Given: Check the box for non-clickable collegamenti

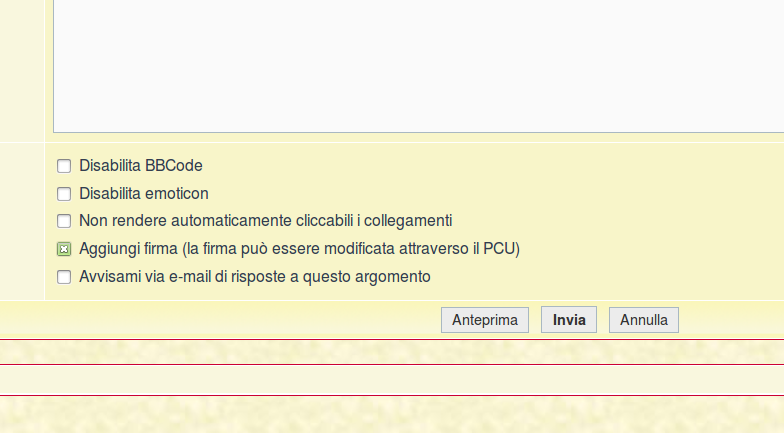Looking at the screenshot, I should (x=64, y=221).
